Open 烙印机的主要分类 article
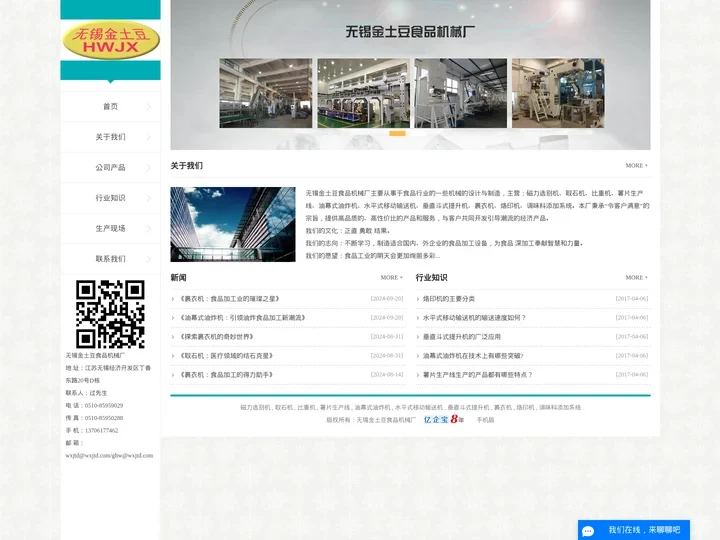 [x=449, y=298]
